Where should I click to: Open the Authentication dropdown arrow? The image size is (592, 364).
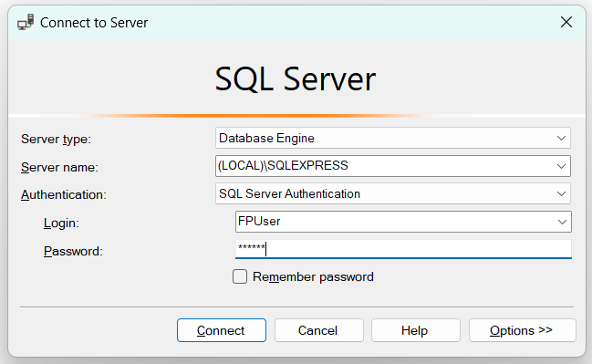(561, 193)
